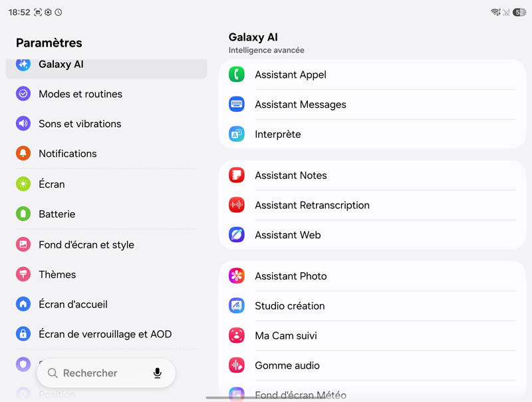Open Thèmes settings
The width and height of the screenshot is (532, 402).
(106, 274)
